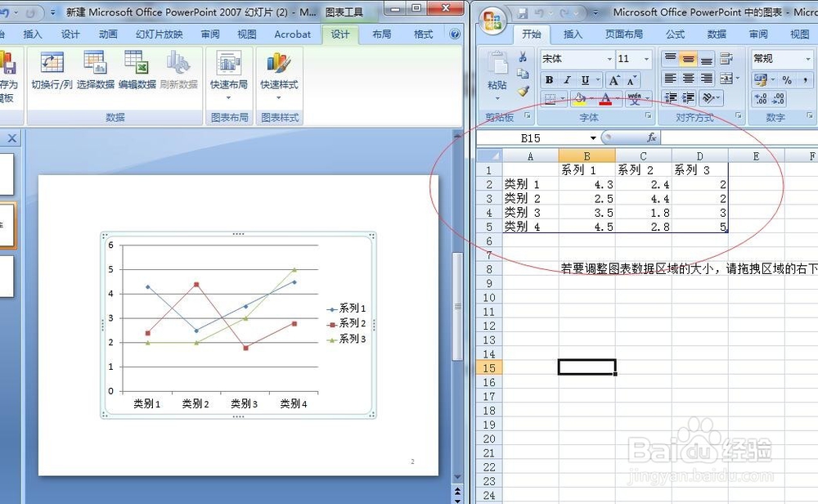Toggle left text alignment

[x=671, y=79]
